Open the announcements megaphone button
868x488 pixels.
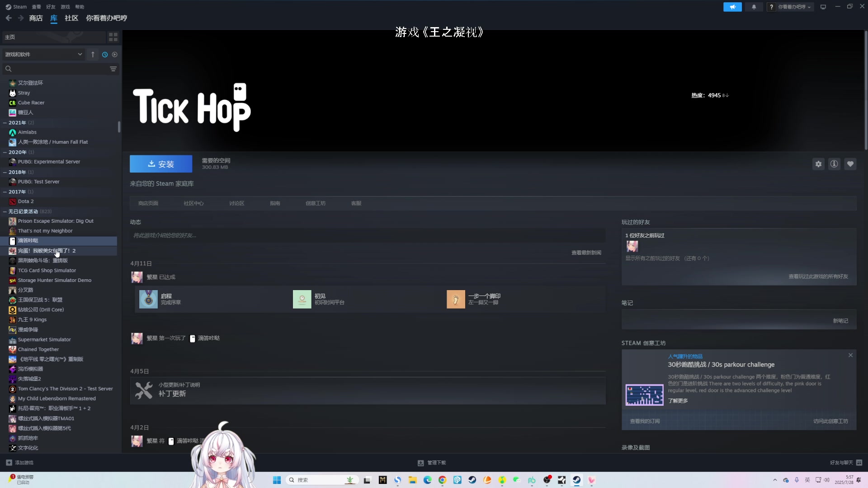[732, 7]
